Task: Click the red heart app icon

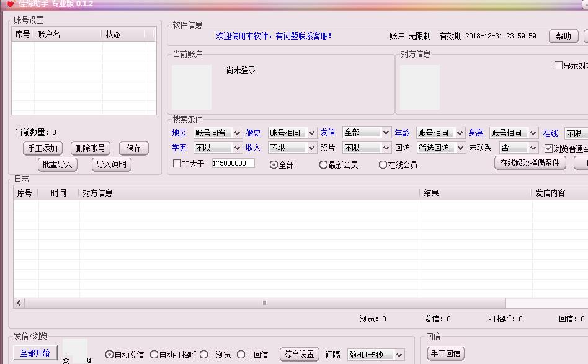Action: (10, 4)
